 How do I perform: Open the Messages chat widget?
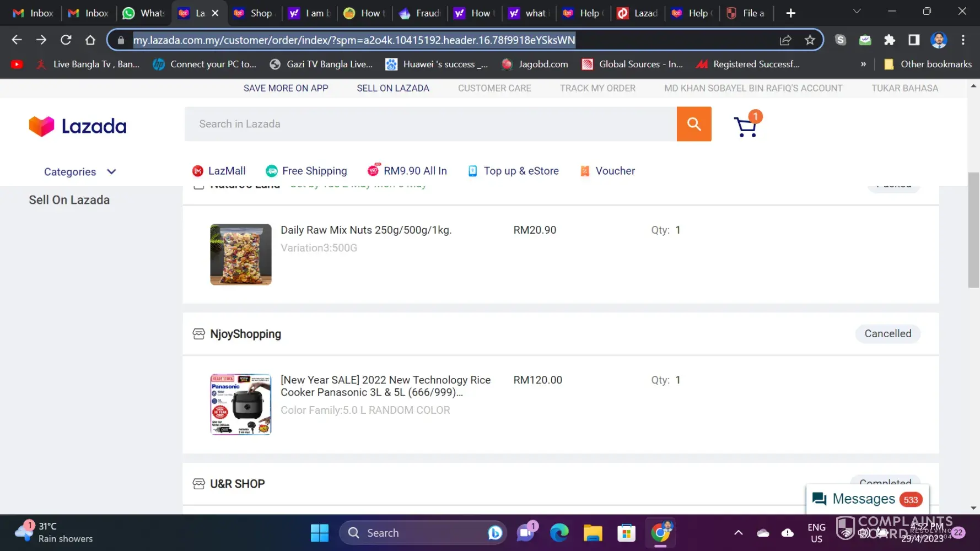click(x=868, y=499)
